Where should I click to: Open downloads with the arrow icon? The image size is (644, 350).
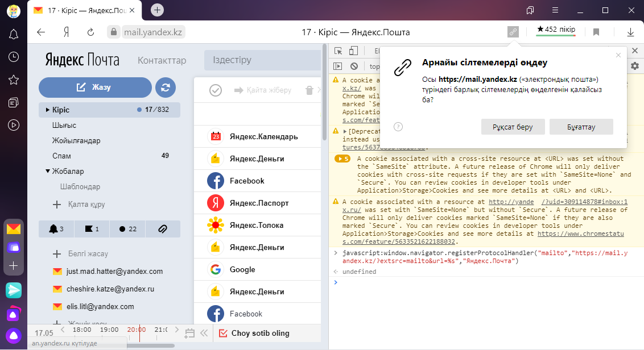(631, 32)
